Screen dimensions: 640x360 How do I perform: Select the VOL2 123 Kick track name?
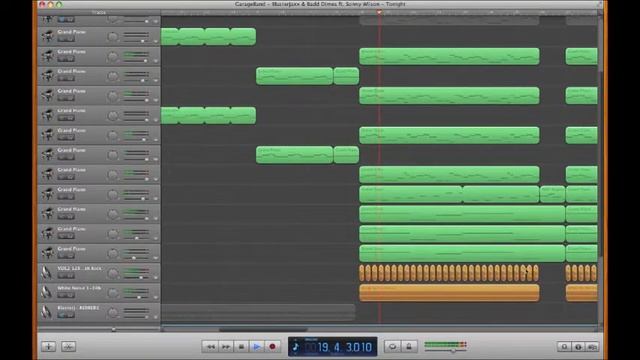(x=80, y=268)
